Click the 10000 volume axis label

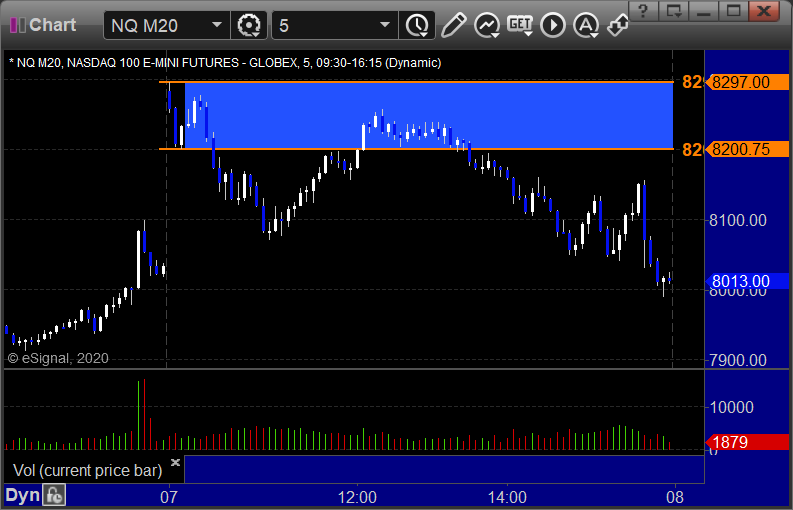click(732, 407)
